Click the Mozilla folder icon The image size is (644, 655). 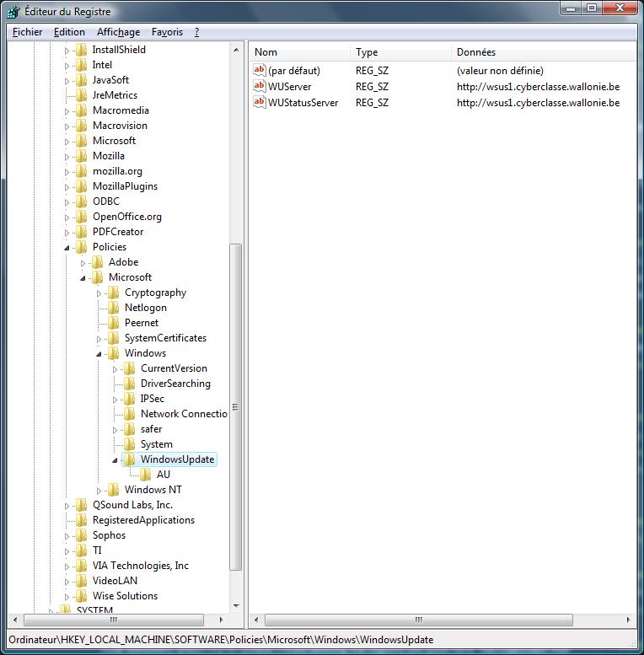coord(82,156)
